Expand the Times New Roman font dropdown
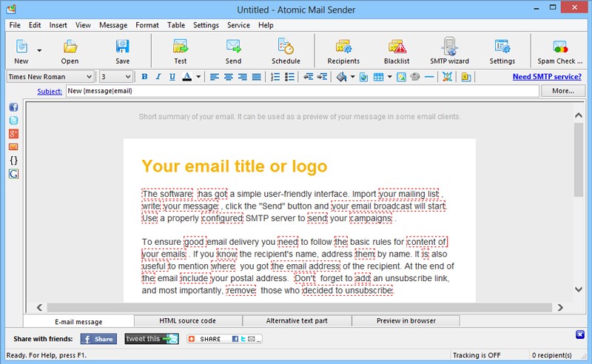 [90, 77]
